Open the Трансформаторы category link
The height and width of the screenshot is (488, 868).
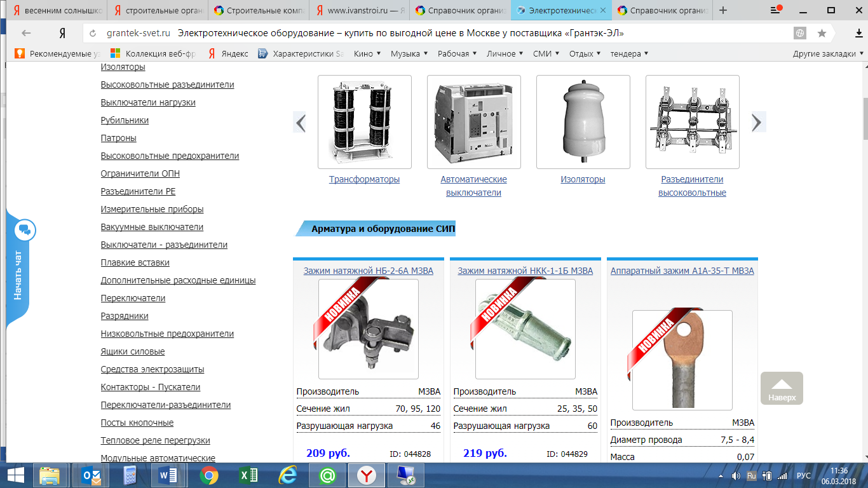364,179
